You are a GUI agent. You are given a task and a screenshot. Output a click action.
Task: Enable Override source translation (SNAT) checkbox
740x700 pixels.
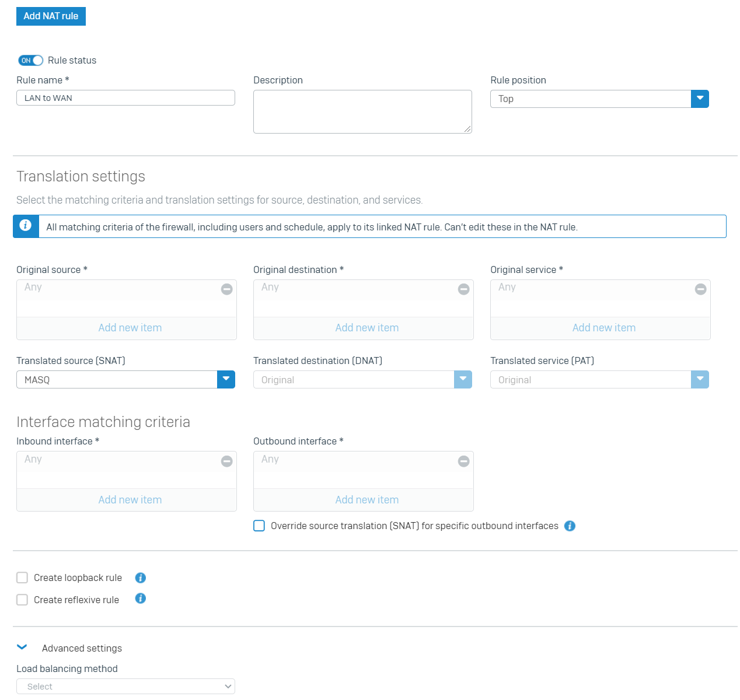[x=259, y=526]
